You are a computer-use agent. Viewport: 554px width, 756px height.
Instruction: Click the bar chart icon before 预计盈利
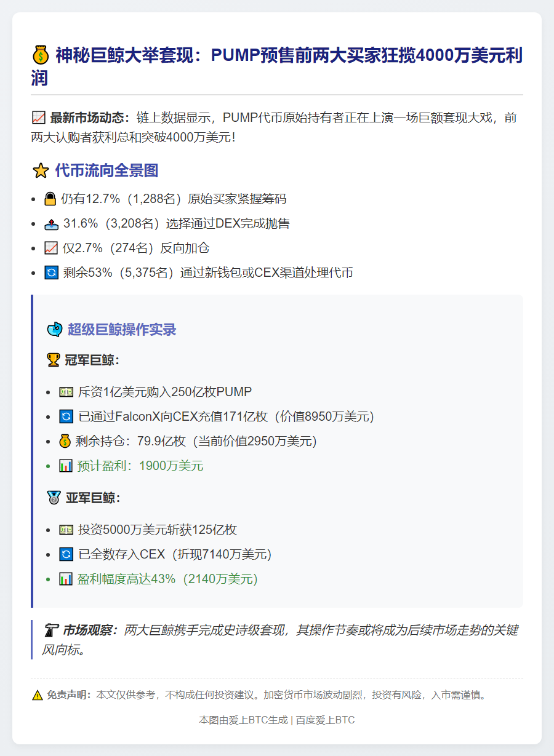[x=66, y=466]
